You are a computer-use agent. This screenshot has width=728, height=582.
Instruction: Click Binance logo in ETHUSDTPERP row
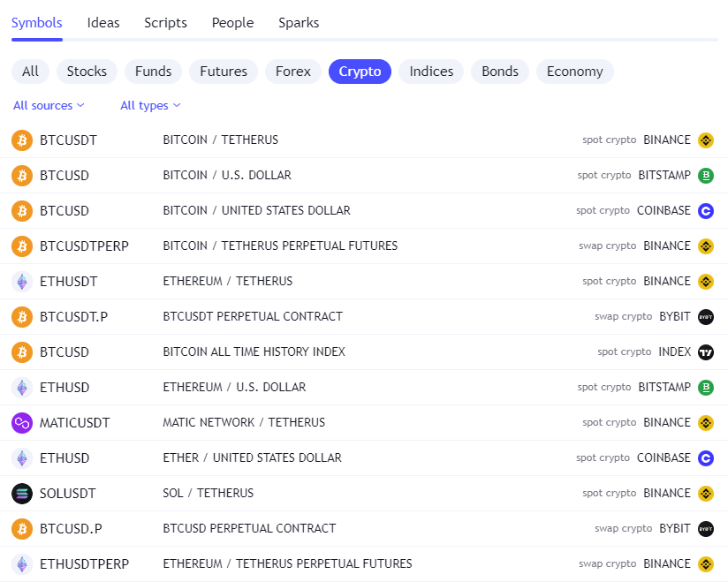click(706, 564)
